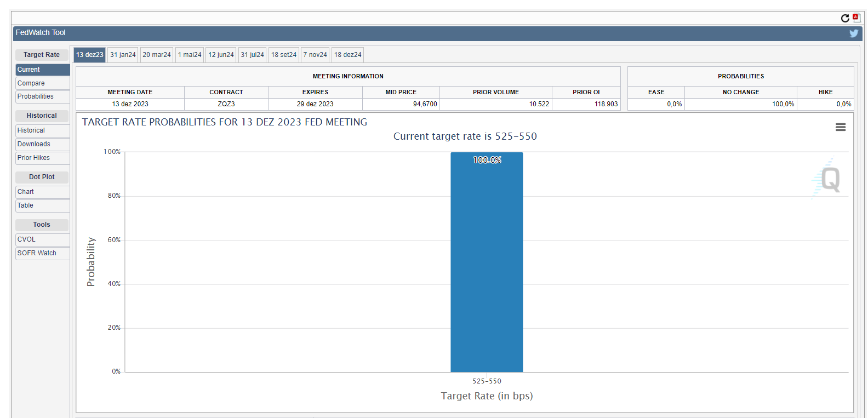This screenshot has height=418, width=868.
Task: Click the FedWatch Tool title
Action: (x=41, y=33)
